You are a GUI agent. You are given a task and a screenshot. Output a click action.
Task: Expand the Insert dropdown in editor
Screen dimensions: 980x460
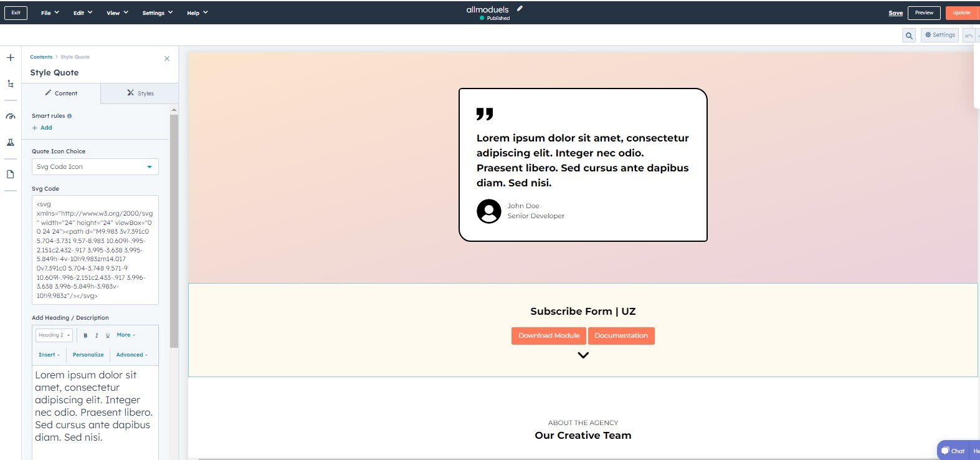49,355
